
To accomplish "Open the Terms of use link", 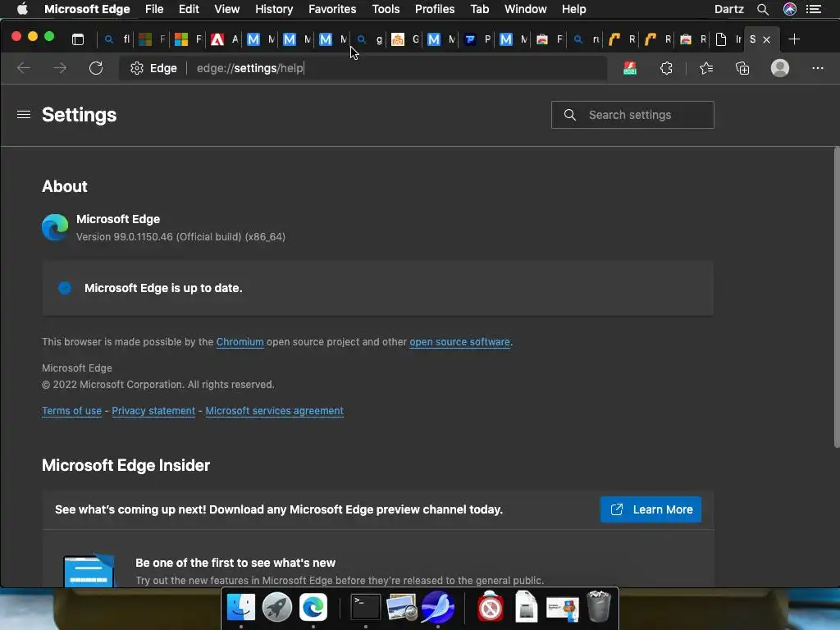I will point(72,411).
